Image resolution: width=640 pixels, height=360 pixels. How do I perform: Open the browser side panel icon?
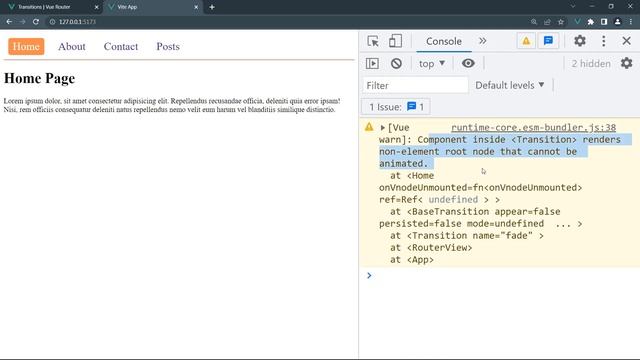(x=604, y=22)
